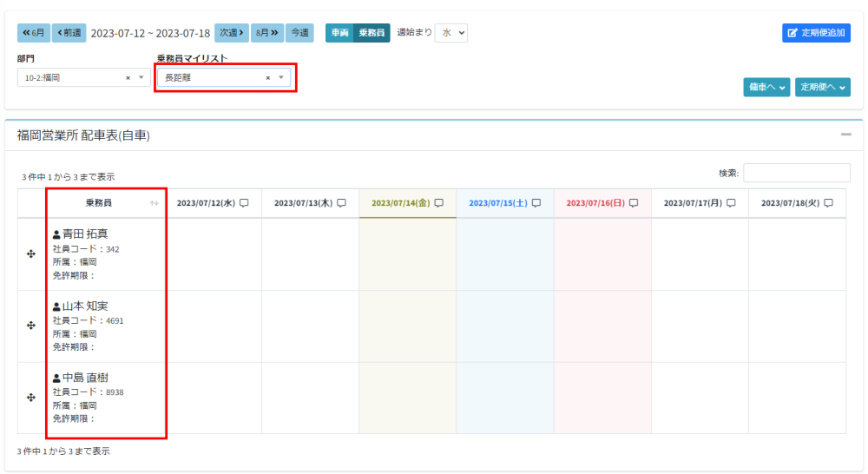Open the 定期便へ dropdown menu
Viewport: 868px width, 474px height.
coord(822,87)
